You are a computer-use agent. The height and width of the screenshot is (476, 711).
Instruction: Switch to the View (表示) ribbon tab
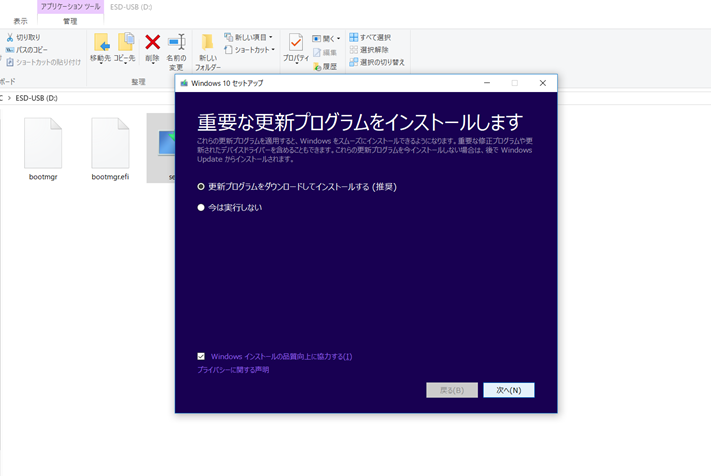[x=20, y=21]
